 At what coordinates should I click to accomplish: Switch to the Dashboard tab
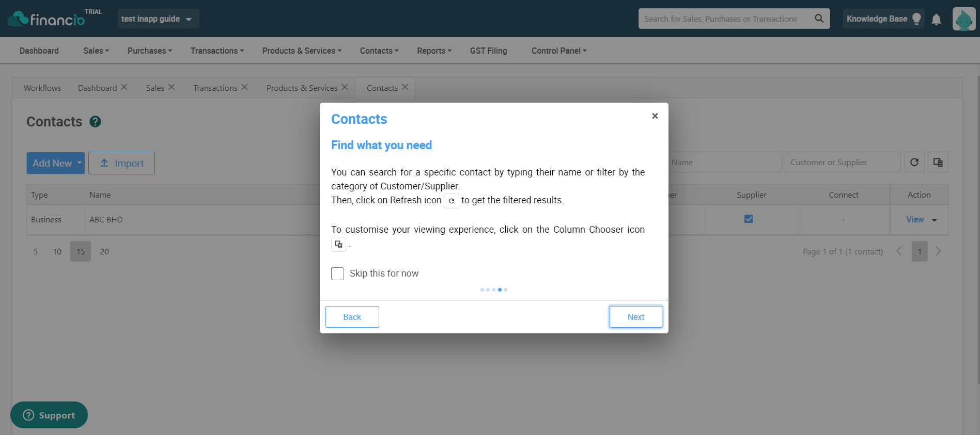(x=97, y=88)
